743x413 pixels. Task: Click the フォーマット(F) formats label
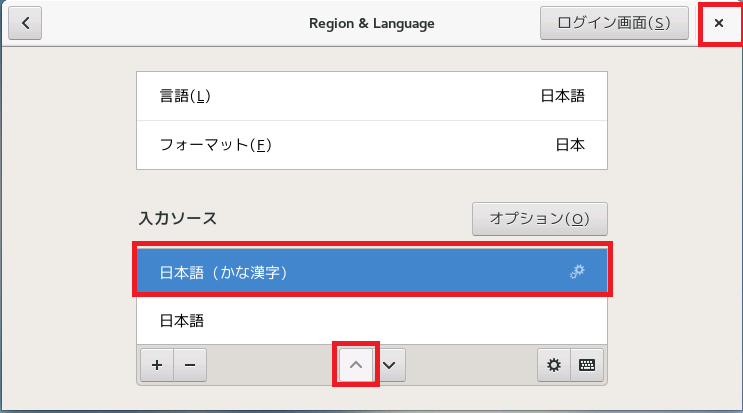pos(215,145)
